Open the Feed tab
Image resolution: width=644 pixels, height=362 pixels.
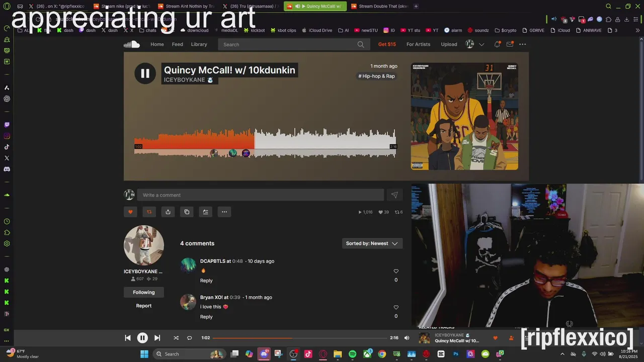click(x=178, y=44)
